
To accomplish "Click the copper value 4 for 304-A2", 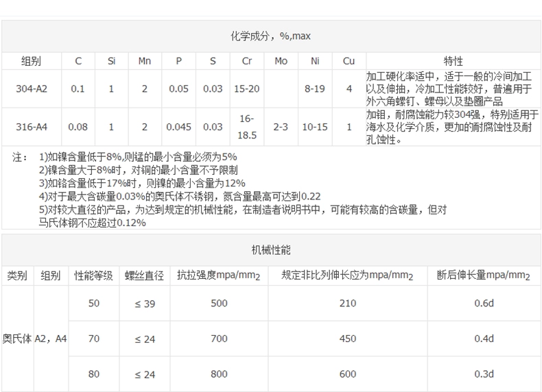I will pyautogui.click(x=349, y=89).
